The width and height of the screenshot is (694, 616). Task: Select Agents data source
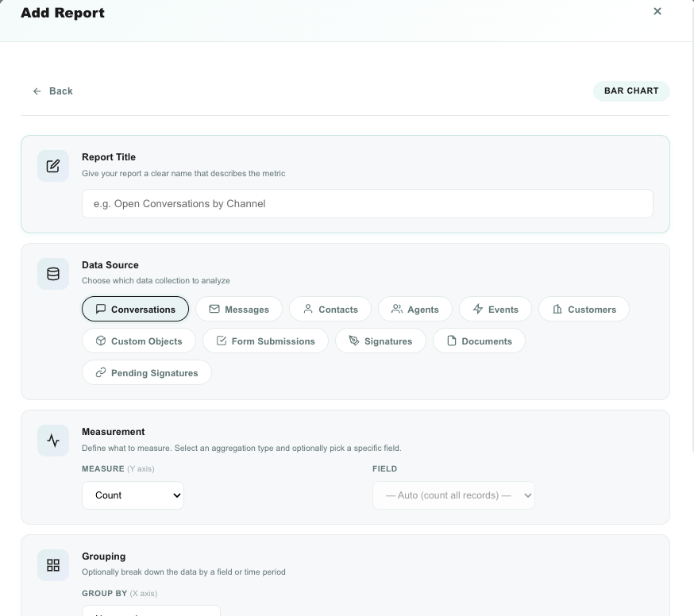415,309
